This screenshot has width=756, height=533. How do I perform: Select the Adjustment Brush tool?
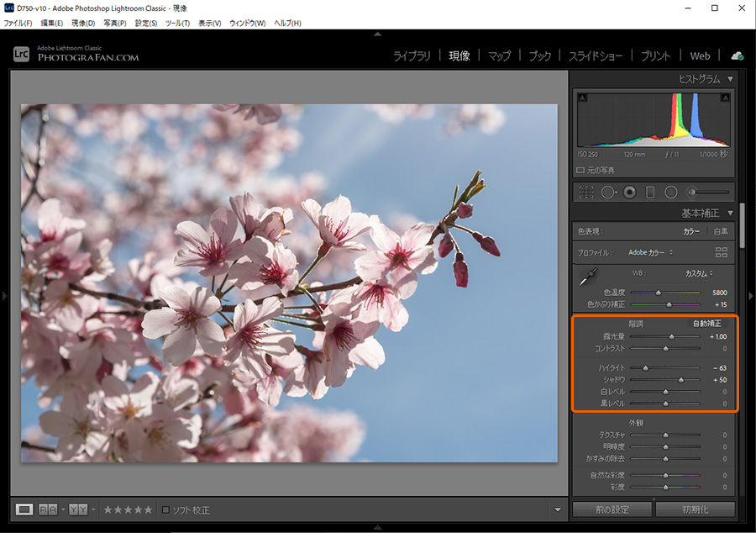708,192
